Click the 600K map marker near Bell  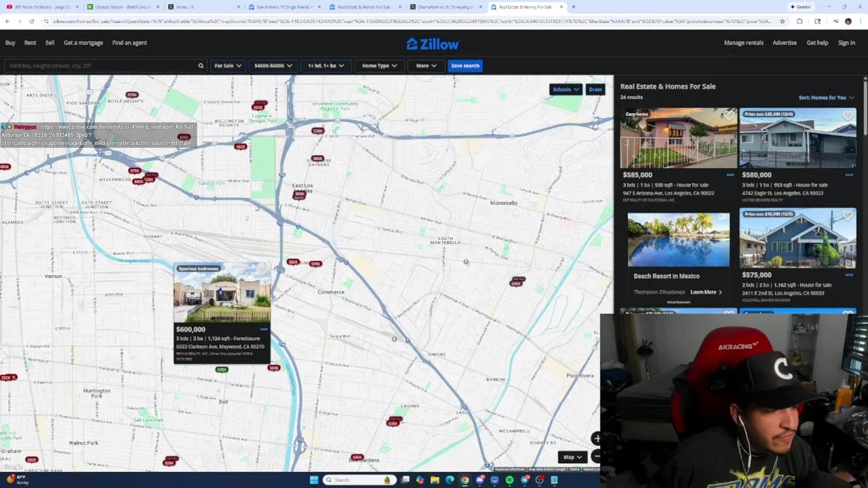pos(222,369)
